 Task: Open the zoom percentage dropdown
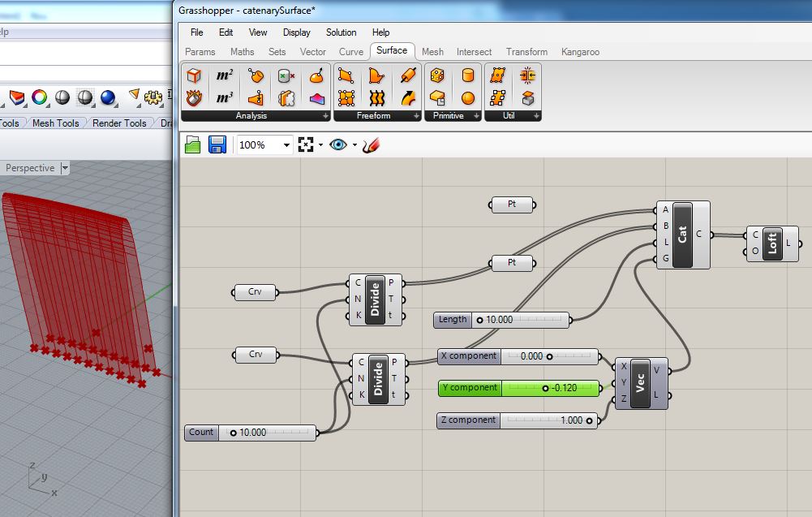pos(286,144)
